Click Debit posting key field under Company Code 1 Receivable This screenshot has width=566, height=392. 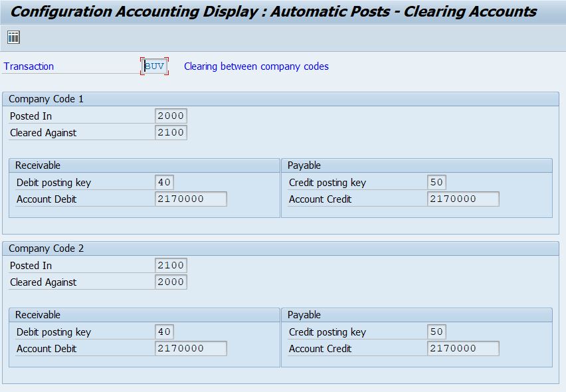[163, 182]
